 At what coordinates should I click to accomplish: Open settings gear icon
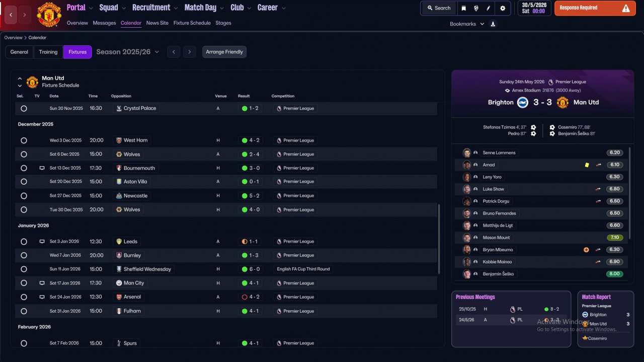pos(503,8)
